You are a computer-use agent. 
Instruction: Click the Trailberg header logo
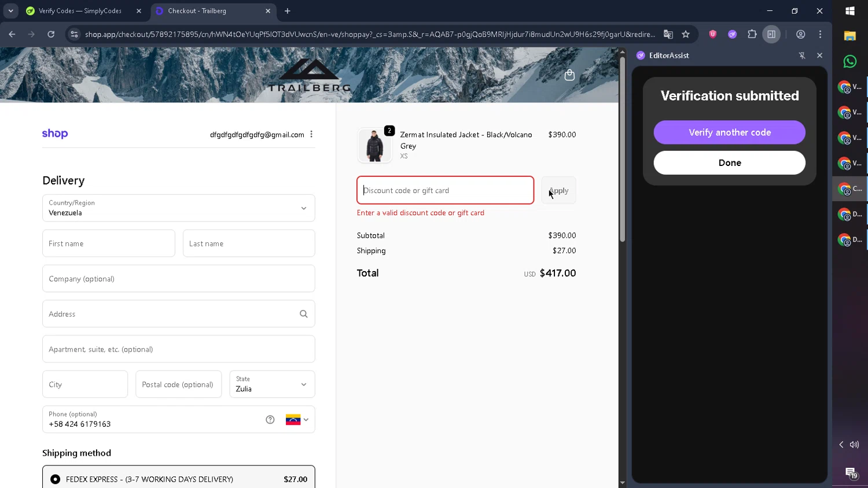pyautogui.click(x=310, y=75)
